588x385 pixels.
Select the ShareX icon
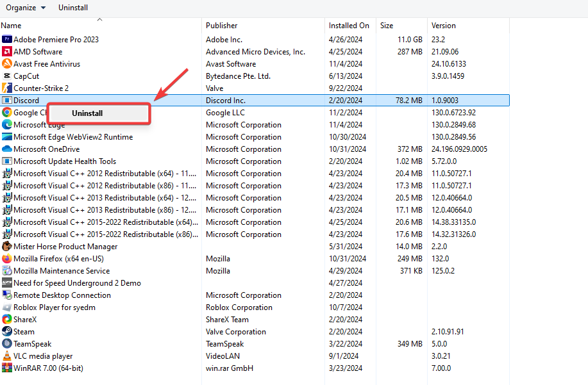[7, 320]
